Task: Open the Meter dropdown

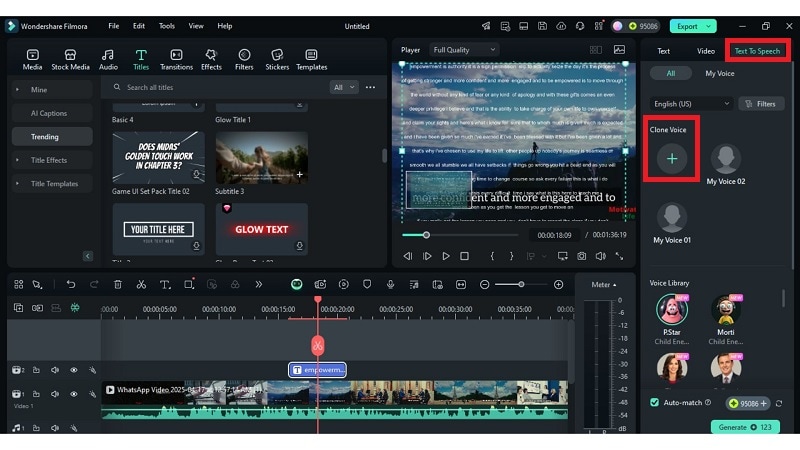Action: (x=604, y=285)
